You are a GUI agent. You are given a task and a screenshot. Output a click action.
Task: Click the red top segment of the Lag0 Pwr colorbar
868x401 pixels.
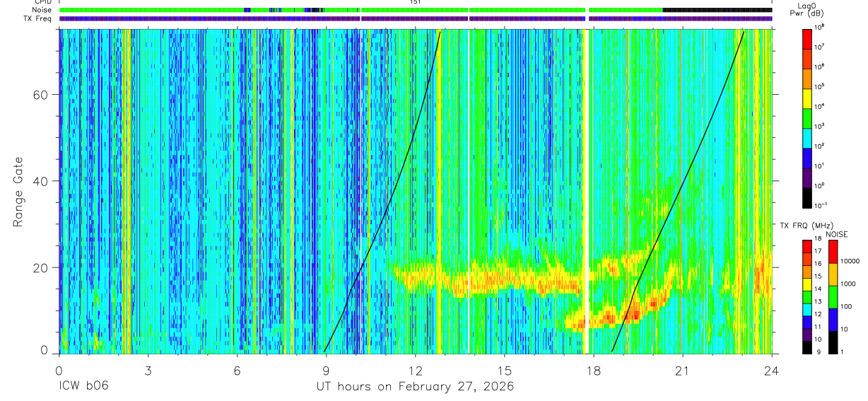click(807, 37)
